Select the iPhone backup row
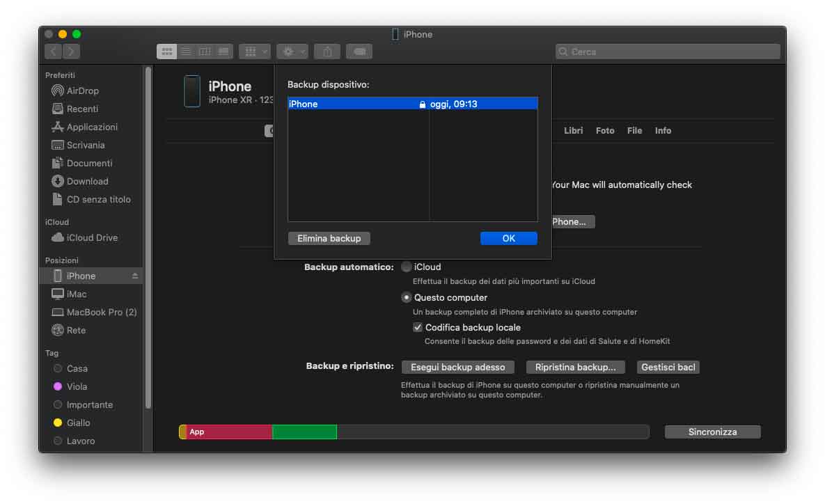Image resolution: width=825 pixels, height=504 pixels. pyautogui.click(x=412, y=104)
